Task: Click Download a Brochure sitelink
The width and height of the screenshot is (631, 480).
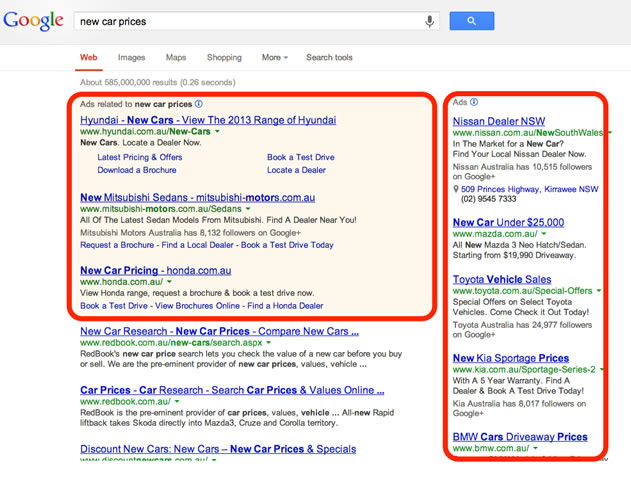Action: point(137,170)
